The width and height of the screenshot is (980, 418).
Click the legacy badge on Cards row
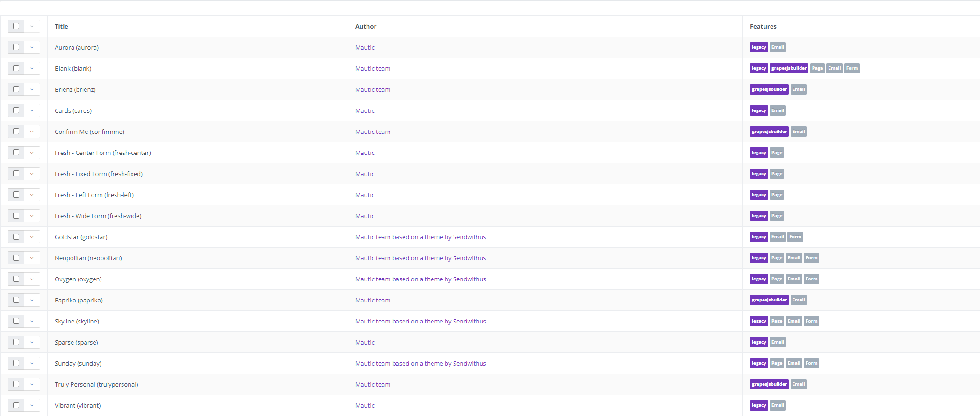pos(758,110)
